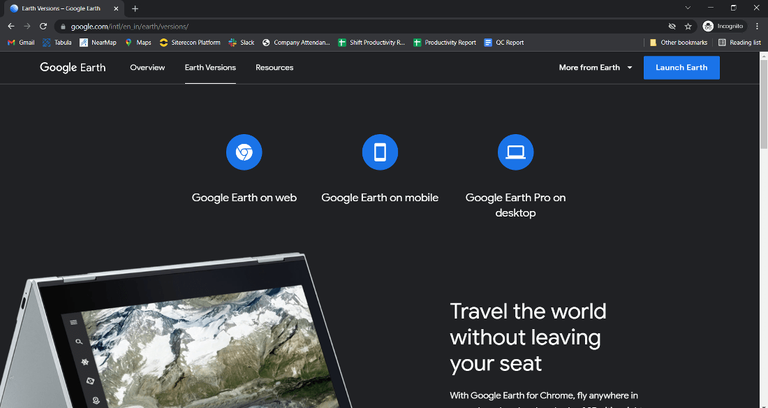Close the Earth Versions browser tab
The height and width of the screenshot is (408, 768).
coord(116,8)
